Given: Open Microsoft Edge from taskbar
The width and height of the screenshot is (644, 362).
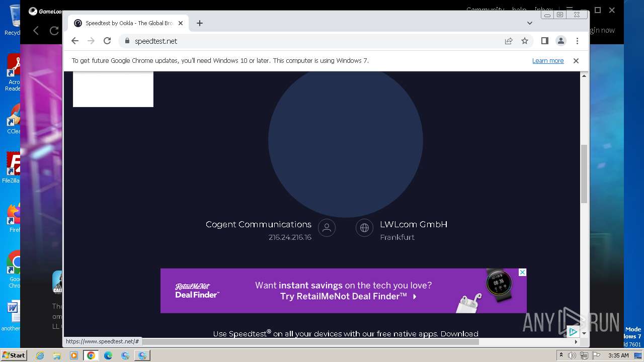Looking at the screenshot, I should (108, 355).
